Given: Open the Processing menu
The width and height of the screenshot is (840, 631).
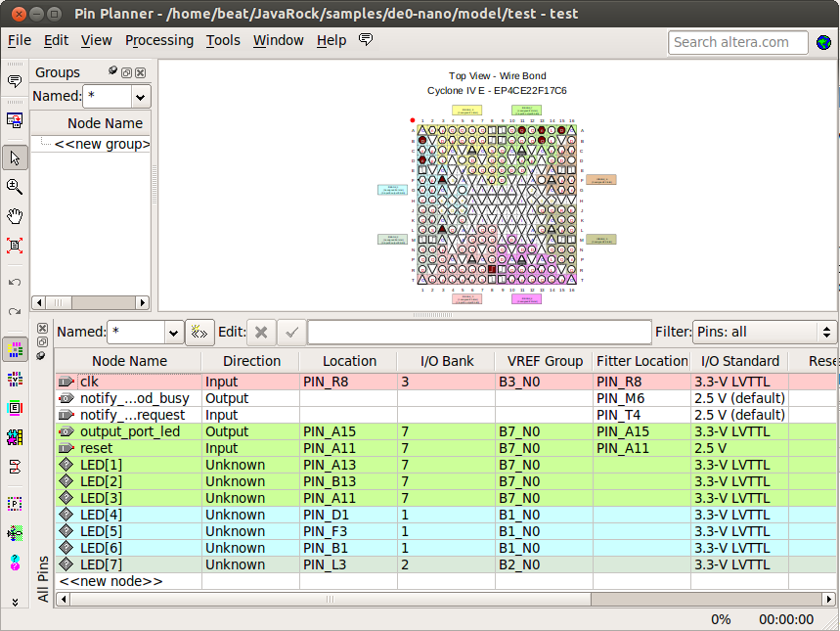Looking at the screenshot, I should (159, 40).
